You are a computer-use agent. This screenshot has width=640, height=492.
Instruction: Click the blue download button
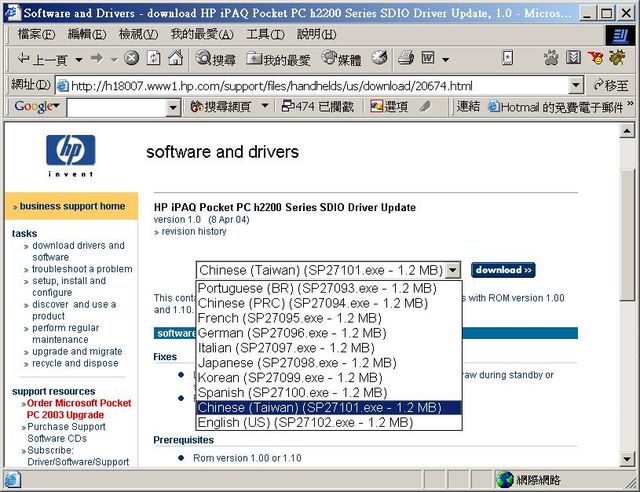(x=503, y=270)
